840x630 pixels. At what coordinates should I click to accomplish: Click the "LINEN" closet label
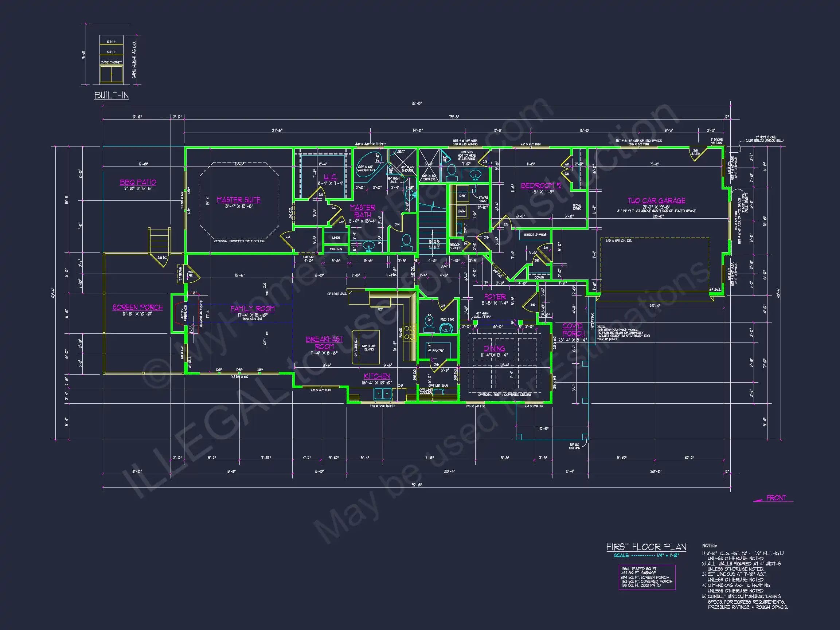coord(336,238)
